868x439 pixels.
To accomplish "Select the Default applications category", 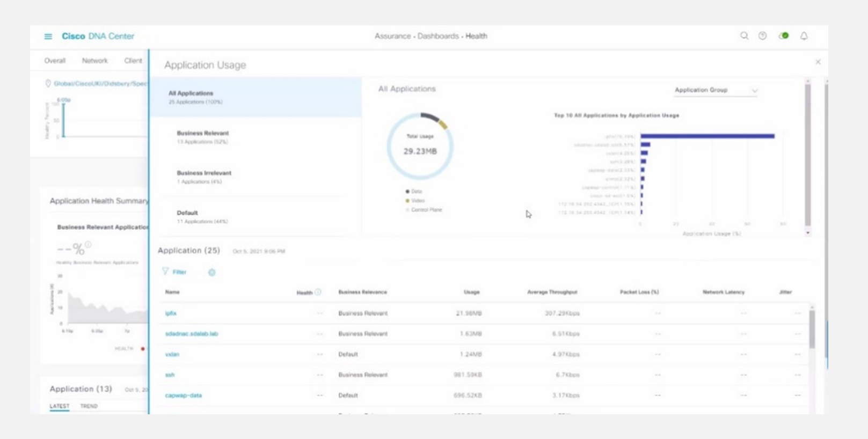I will 256,217.
